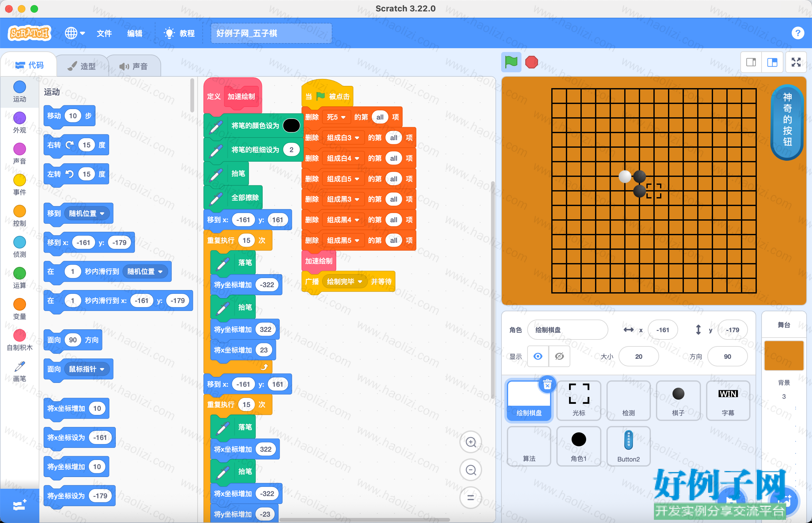Select the 变量 block category
812x523 pixels.
click(19, 309)
